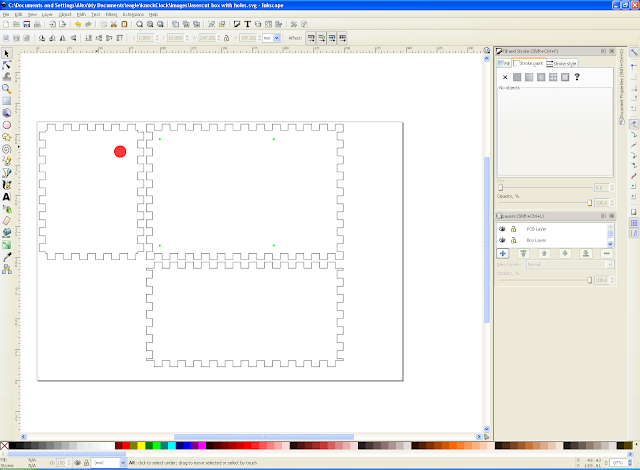This screenshot has height=470, width=640.
Task: Open the Extensions menu
Action: (x=133, y=14)
